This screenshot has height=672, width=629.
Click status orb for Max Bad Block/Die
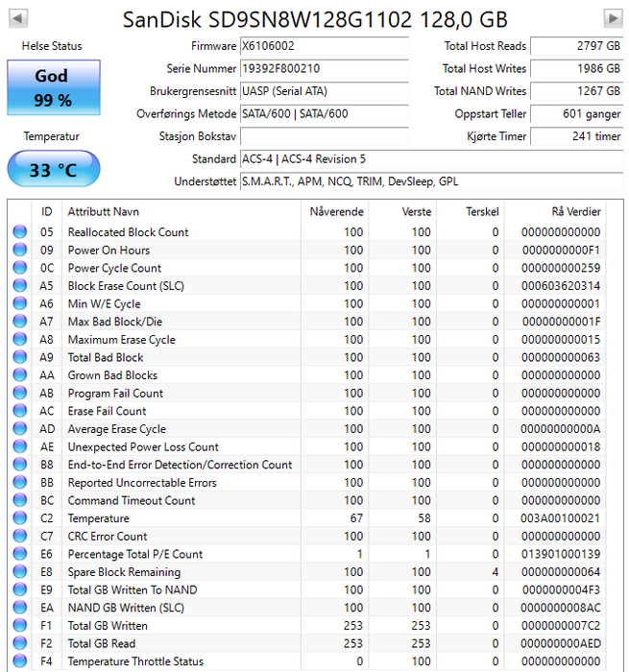coord(20,322)
